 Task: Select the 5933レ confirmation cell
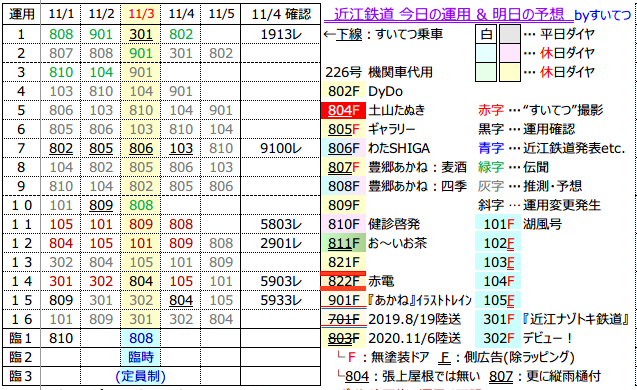pos(280,300)
